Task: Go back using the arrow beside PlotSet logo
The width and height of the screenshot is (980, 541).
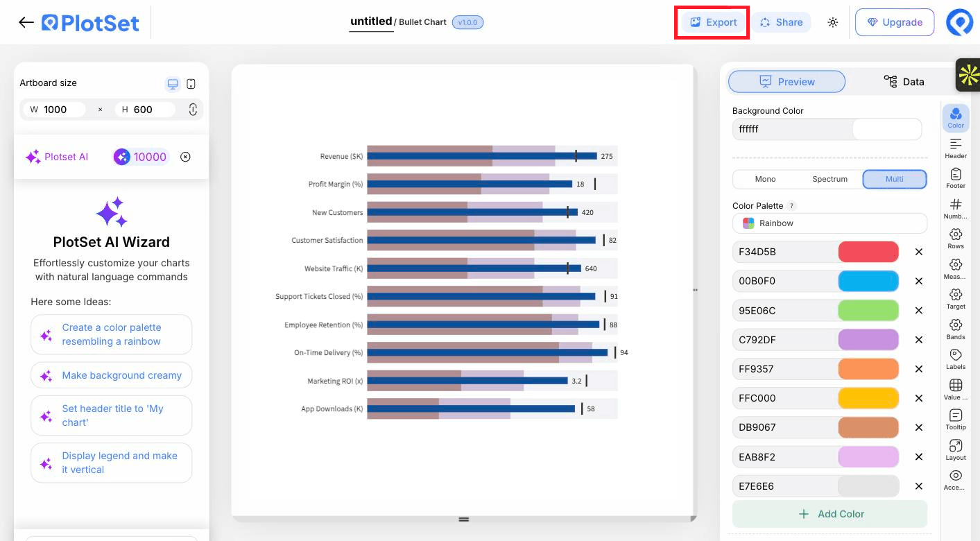Action: pos(26,22)
